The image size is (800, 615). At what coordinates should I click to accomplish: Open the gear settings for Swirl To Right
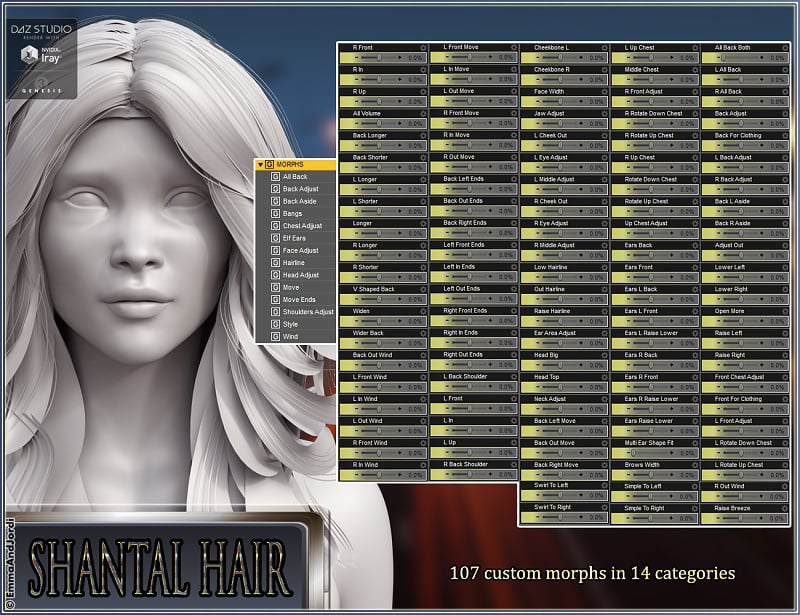[605, 507]
